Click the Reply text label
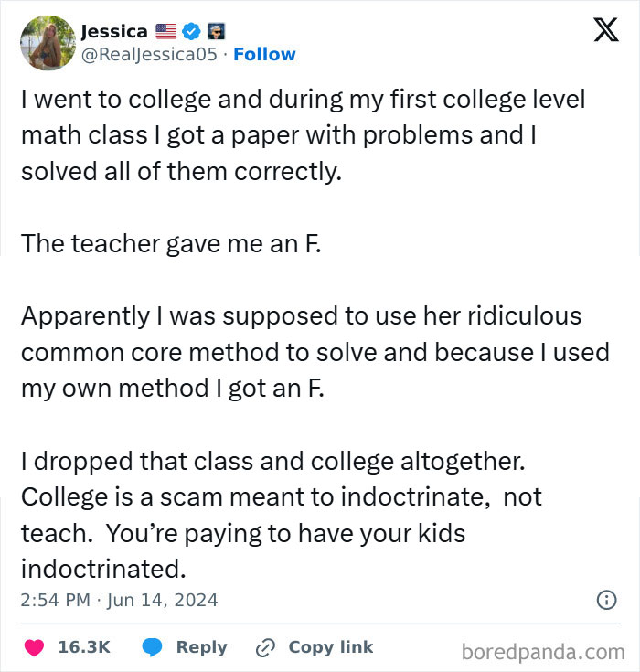Image resolution: width=640 pixels, height=672 pixels. [201, 647]
